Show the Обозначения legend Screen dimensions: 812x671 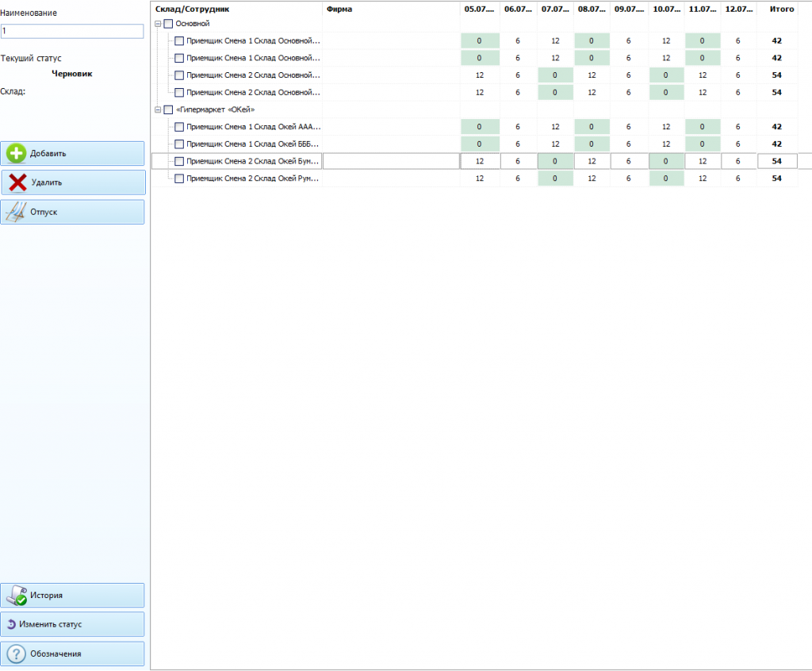pyautogui.click(x=72, y=654)
